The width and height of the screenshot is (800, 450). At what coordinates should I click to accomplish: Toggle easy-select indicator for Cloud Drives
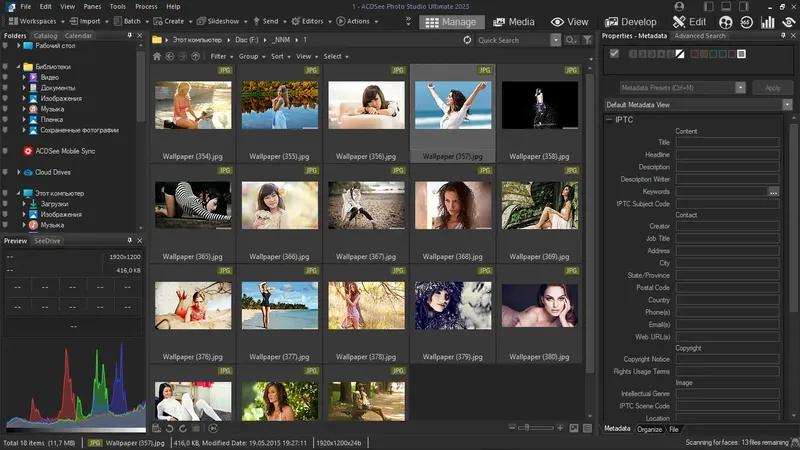coord(5,172)
